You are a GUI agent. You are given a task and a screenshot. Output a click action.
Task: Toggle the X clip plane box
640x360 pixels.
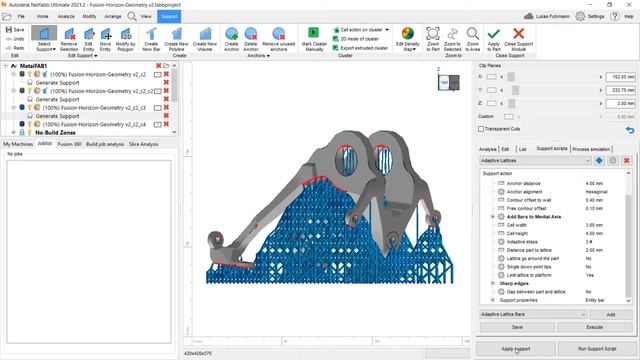491,77
